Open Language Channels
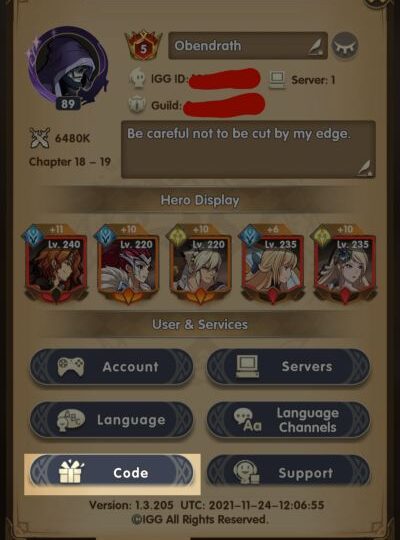The height and width of the screenshot is (540, 400). coord(288,420)
